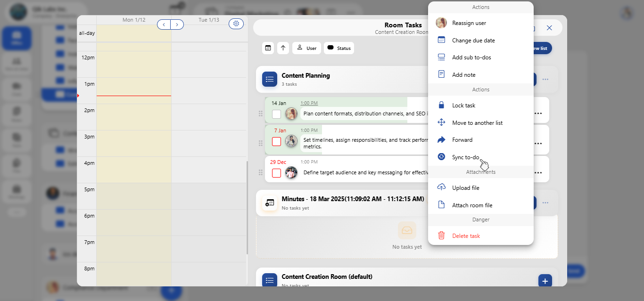Viewport: 644px width, 301px height.
Task: Click the Minutes - 18 Mar 2025 list title
Action: (x=353, y=199)
